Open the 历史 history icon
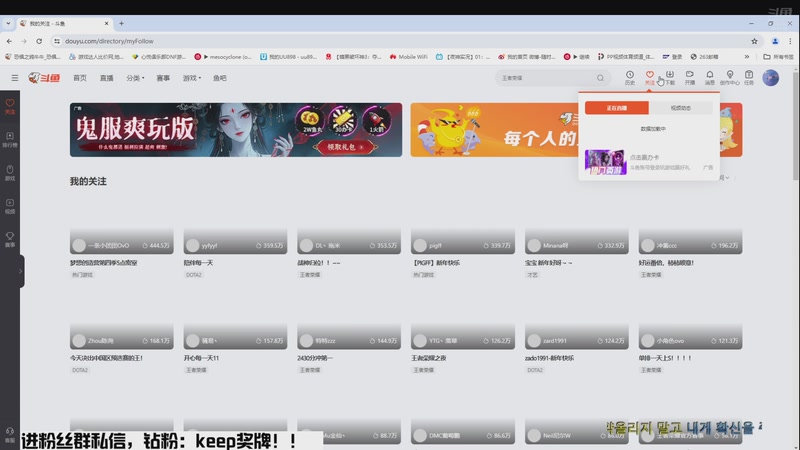800x450 pixels. [630, 78]
